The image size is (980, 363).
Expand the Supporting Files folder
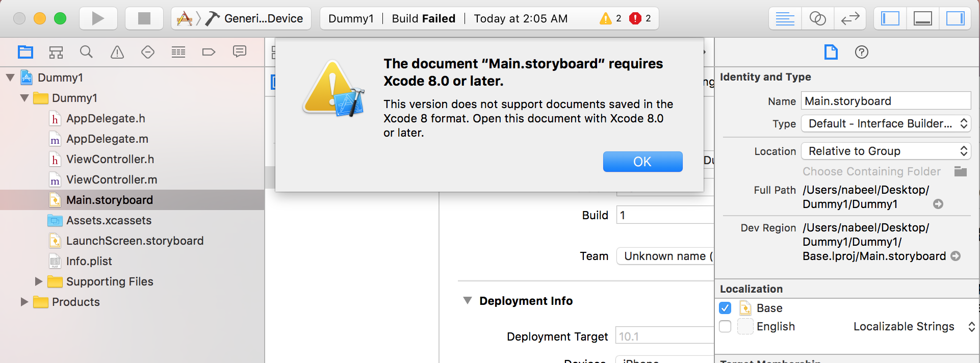(39, 281)
